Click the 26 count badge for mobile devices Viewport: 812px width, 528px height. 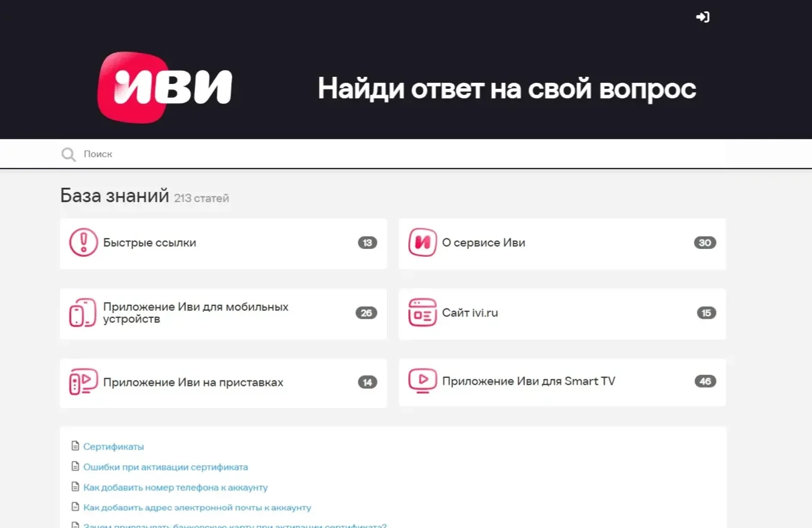click(x=367, y=313)
